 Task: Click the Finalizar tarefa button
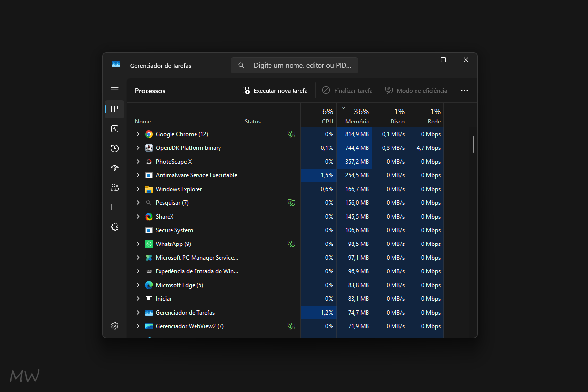347,91
